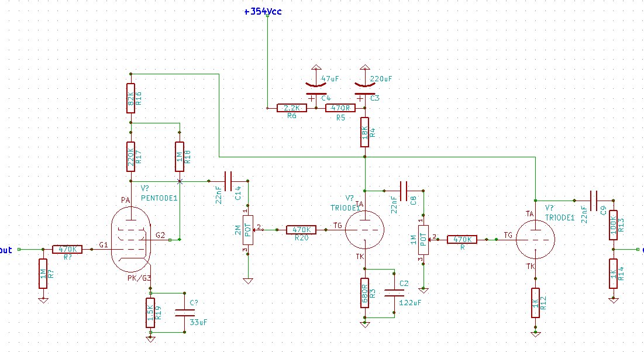Select the 220uF capacitor C3
The height and width of the screenshot is (352, 644).
tap(365, 89)
